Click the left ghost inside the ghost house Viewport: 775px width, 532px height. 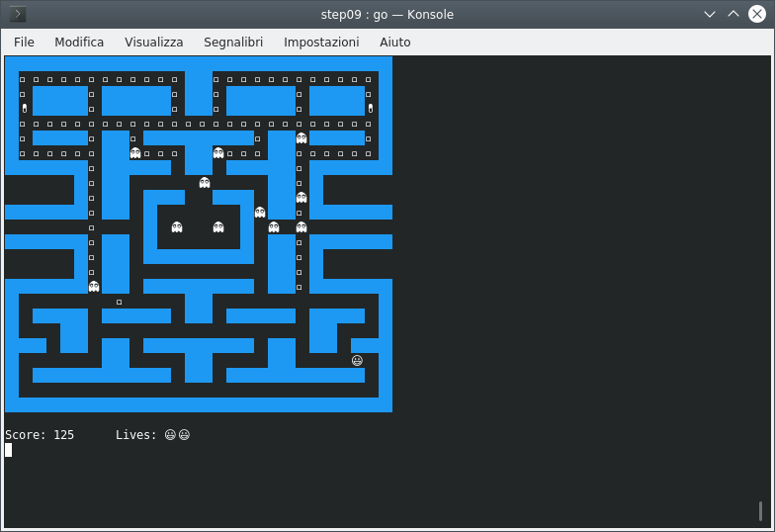point(176,227)
